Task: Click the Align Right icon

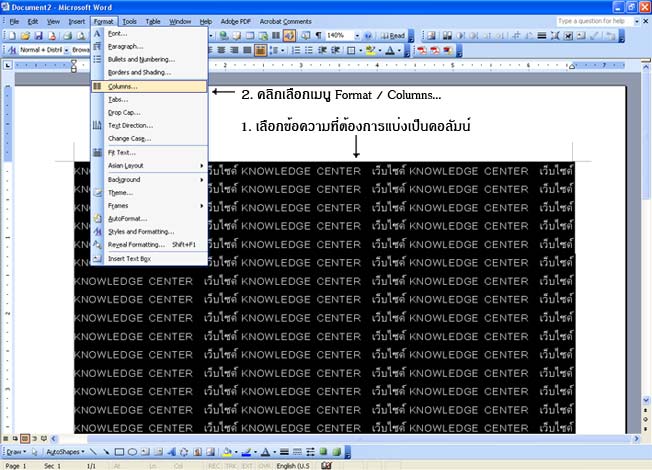Action: tap(235, 50)
